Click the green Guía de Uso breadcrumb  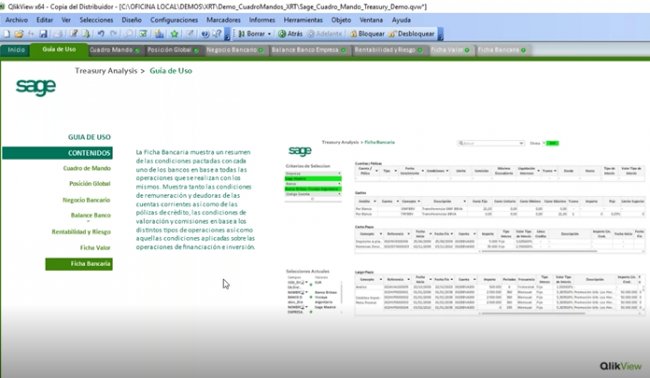[171, 71]
